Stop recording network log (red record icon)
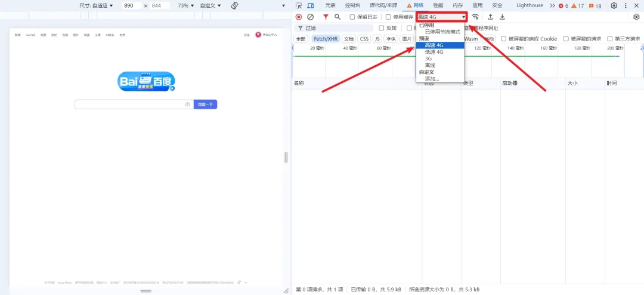 299,17
